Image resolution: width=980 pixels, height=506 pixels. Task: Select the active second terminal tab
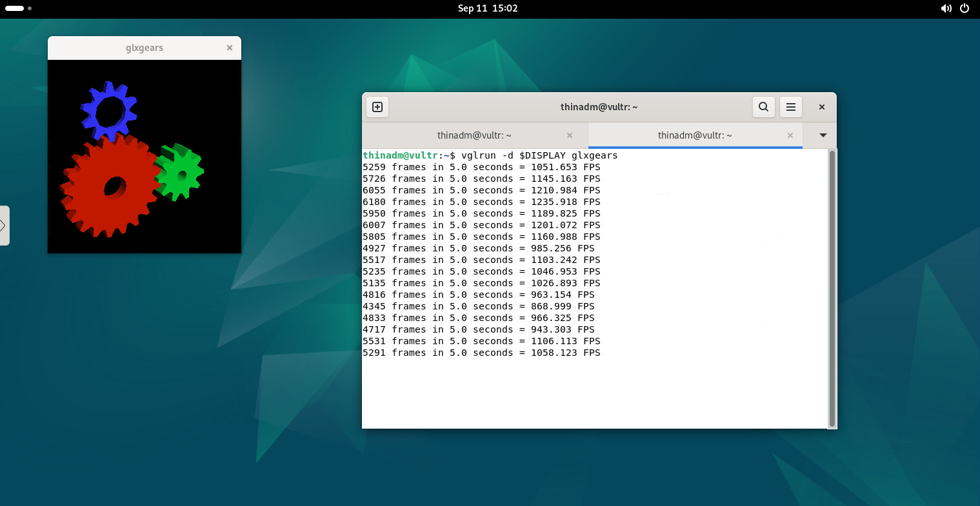(x=694, y=135)
